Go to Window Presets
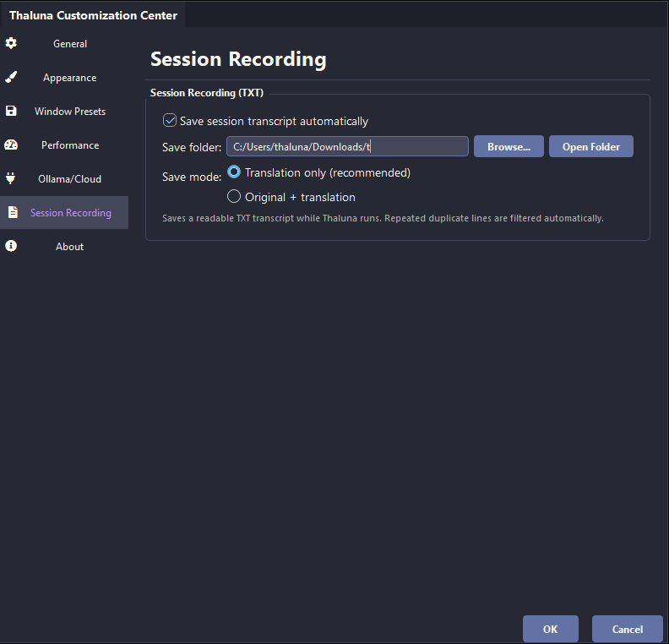This screenshot has width=669, height=644. tap(70, 112)
